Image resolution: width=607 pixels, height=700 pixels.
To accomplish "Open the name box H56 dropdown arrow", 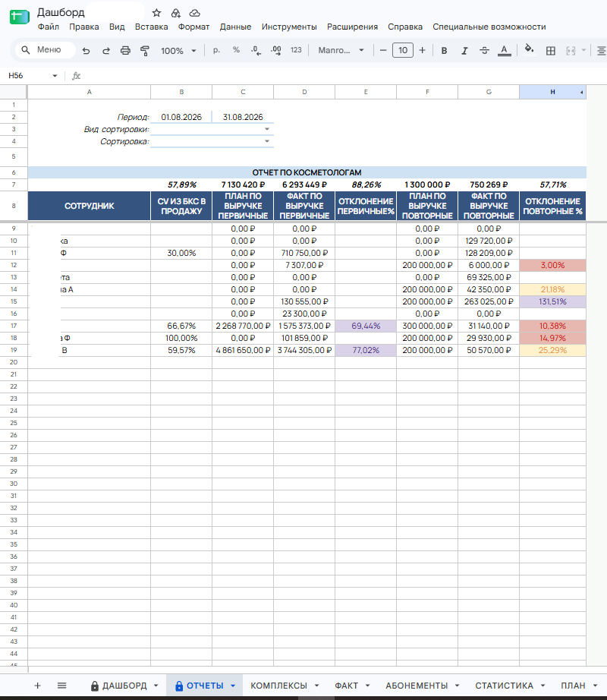I will click(55, 76).
